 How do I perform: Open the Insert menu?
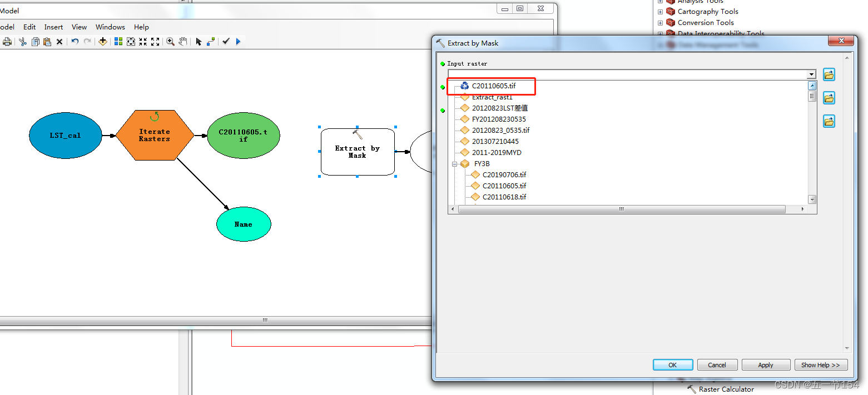coord(54,27)
